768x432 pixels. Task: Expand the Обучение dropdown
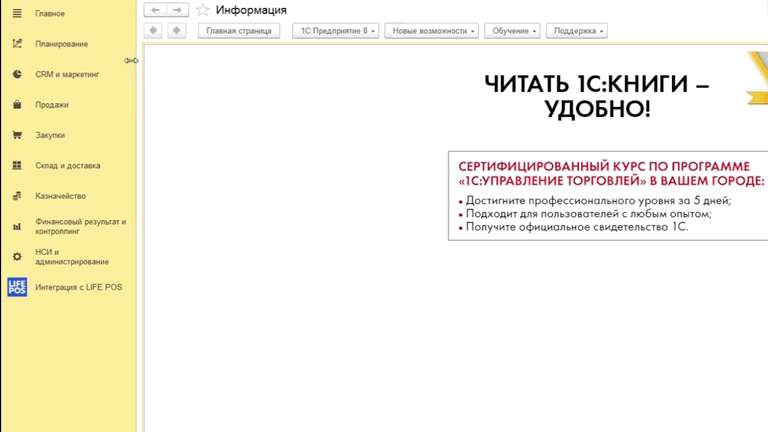click(512, 31)
